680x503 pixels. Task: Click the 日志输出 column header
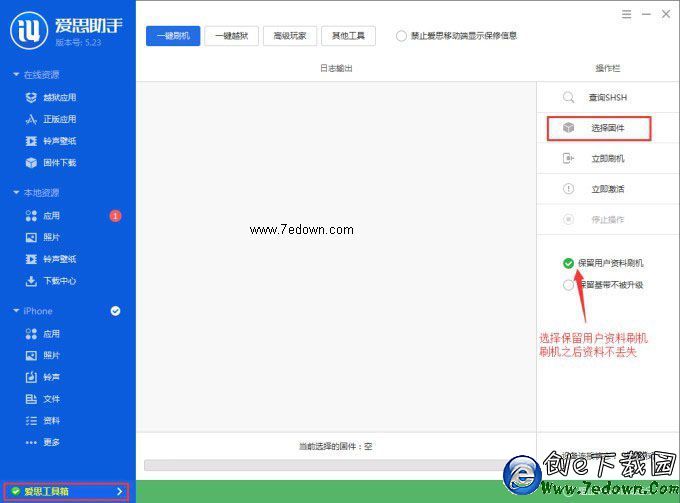pos(336,68)
